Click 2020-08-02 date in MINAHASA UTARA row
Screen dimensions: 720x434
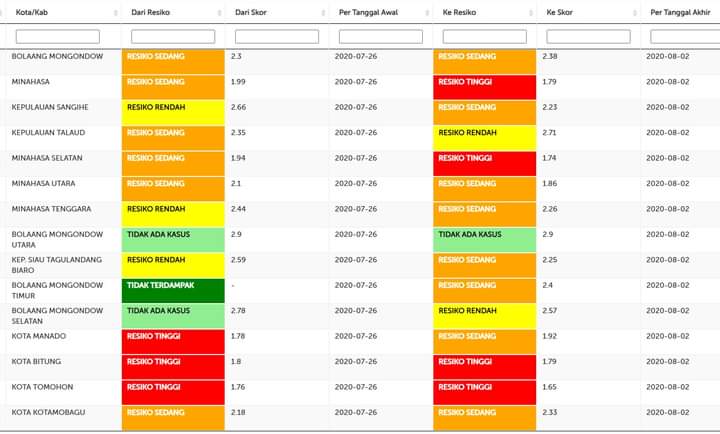click(668, 183)
